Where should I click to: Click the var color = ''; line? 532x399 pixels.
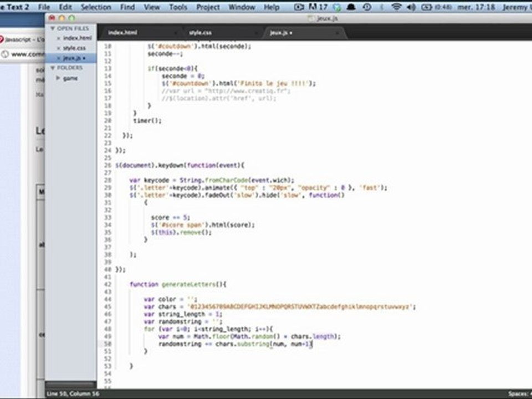click(x=170, y=299)
